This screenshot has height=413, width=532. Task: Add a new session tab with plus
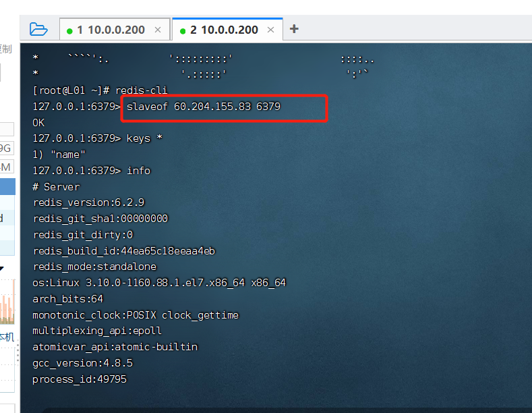coord(294,29)
